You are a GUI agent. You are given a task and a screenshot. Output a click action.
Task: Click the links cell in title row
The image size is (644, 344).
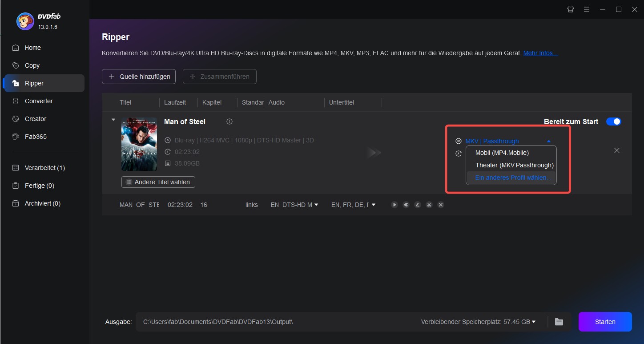point(252,205)
